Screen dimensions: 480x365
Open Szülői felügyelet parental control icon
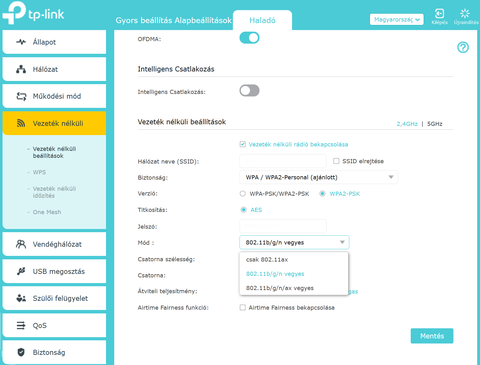pos(21,298)
